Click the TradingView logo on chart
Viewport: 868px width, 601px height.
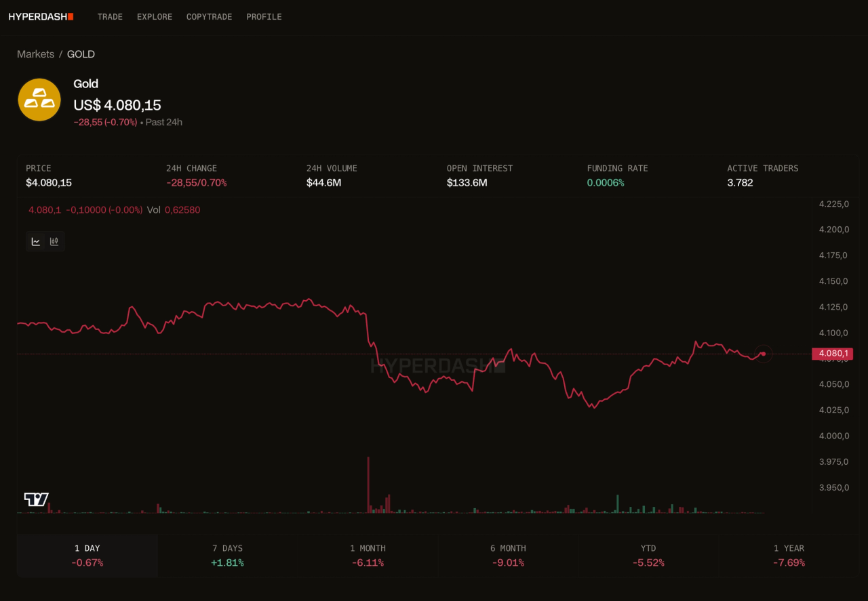(37, 499)
